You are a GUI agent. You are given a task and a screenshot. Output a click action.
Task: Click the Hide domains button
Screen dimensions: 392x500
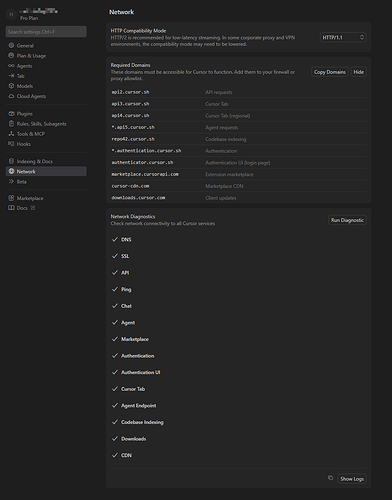(359, 72)
